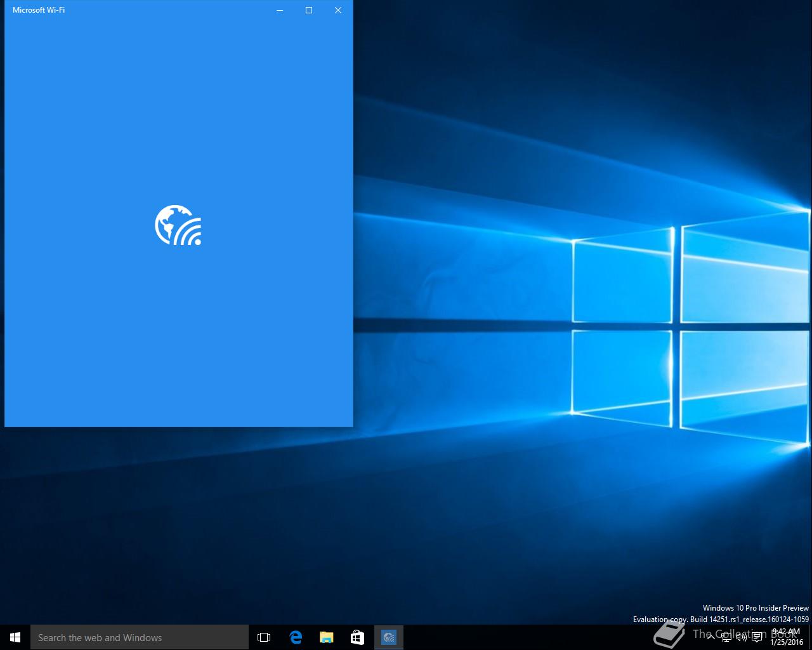Close the Microsoft Wi-Fi window
812x650 pixels.
coord(338,10)
